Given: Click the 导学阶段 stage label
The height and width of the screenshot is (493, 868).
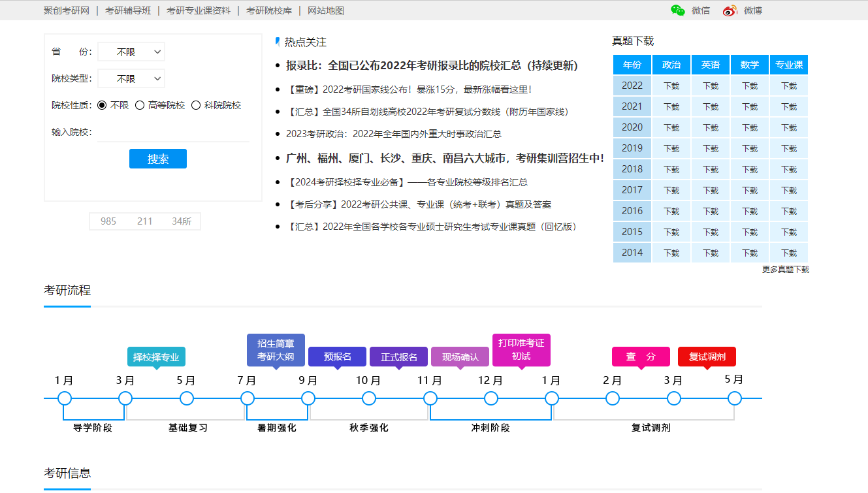Looking at the screenshot, I should (x=93, y=428).
